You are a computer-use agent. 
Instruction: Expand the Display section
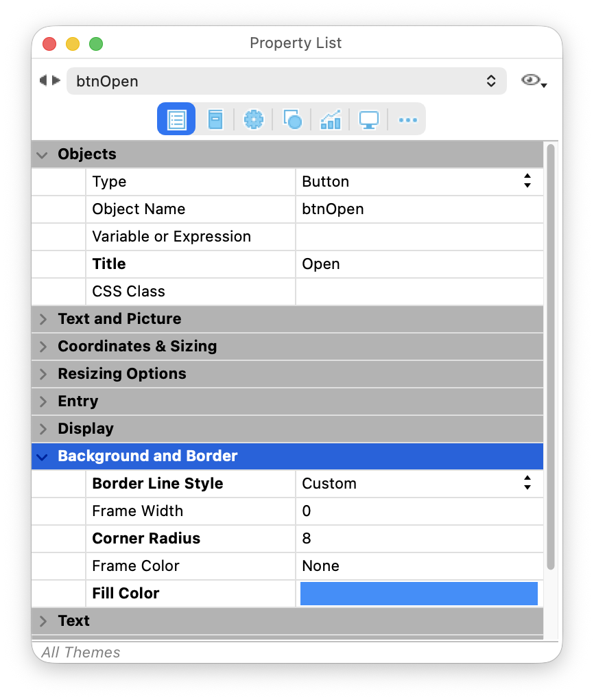[x=43, y=429]
